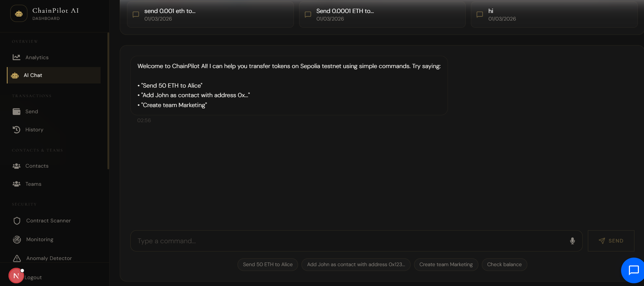This screenshot has width=644, height=286.
Task: Choose the "Check balance" suggestion chip
Action: tap(504, 264)
